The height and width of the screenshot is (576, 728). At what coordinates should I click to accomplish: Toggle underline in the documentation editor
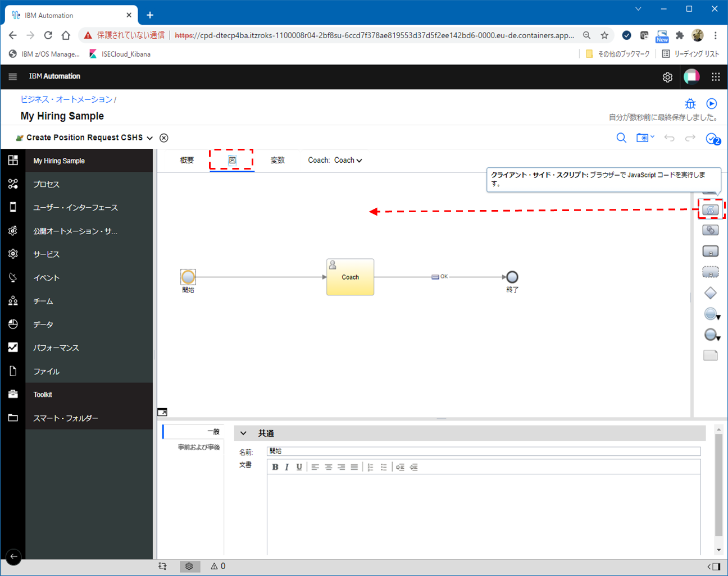click(299, 467)
